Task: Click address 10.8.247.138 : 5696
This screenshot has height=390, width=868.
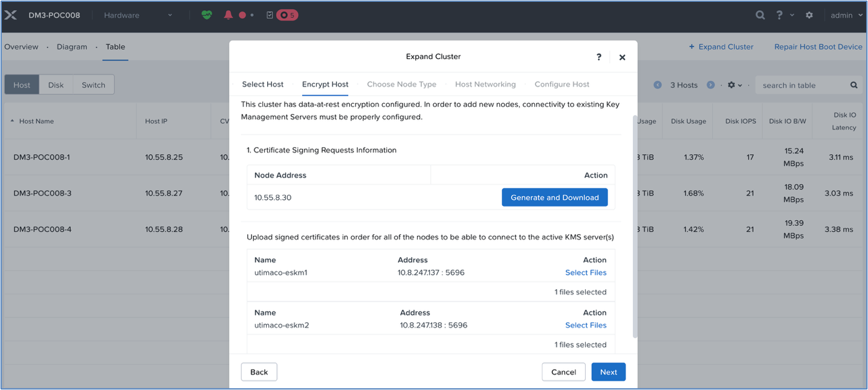Action: pos(433,325)
